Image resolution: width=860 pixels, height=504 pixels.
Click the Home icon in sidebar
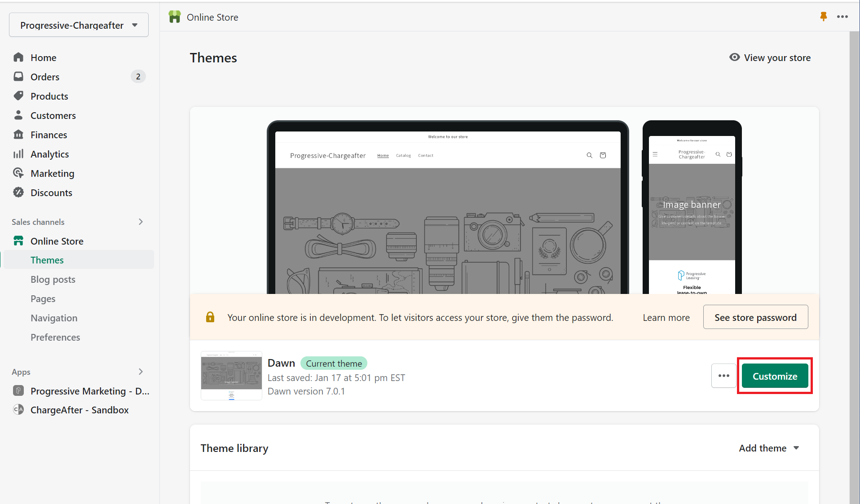point(18,57)
